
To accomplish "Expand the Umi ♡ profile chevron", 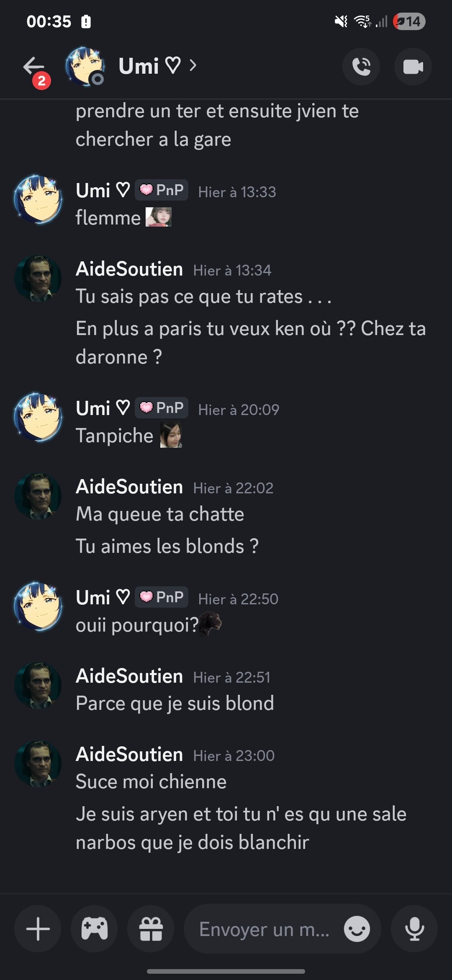I will click(193, 66).
